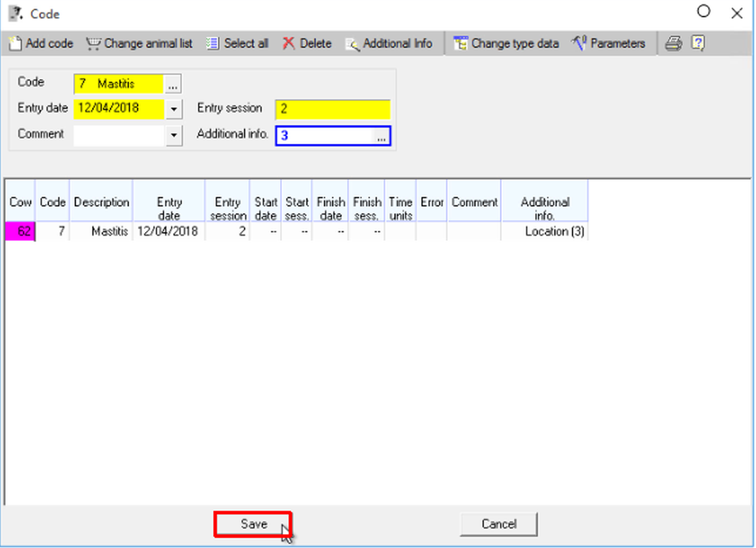Click the Entry date field 12/04/2018
This screenshot has width=756, height=548.
[x=119, y=109]
